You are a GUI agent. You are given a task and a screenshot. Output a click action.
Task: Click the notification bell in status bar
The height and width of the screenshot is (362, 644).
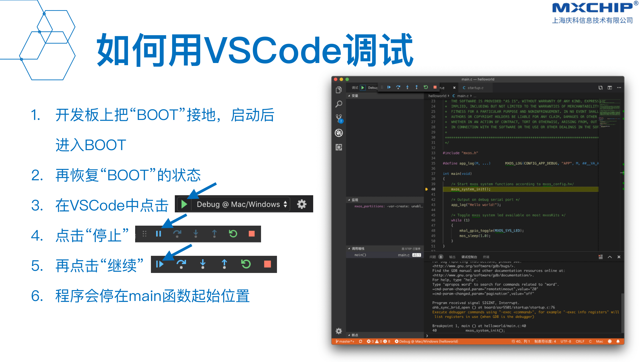point(618,341)
